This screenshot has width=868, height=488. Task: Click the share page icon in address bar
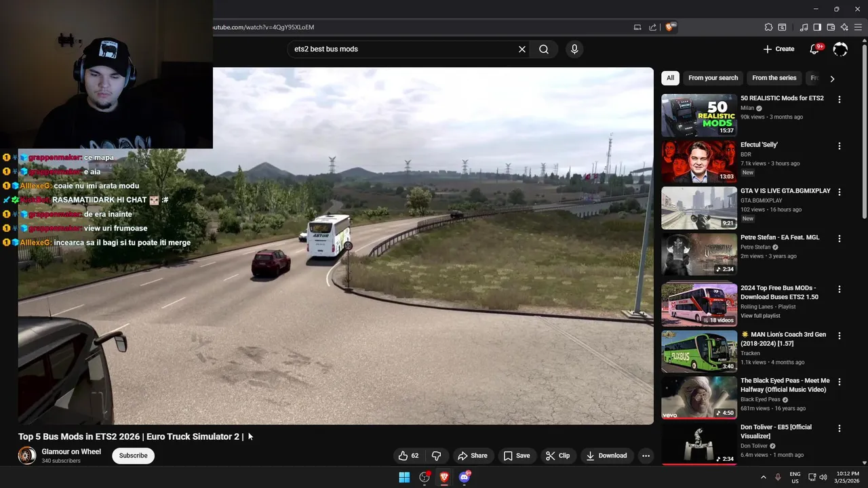652,27
